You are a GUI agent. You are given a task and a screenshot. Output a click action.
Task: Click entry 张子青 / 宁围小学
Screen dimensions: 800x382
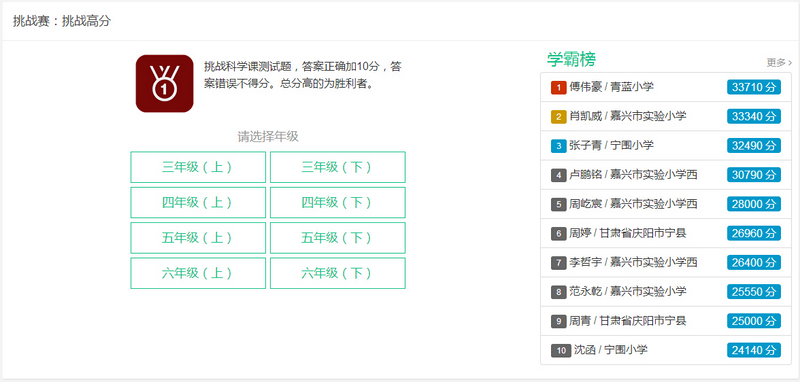click(x=611, y=145)
